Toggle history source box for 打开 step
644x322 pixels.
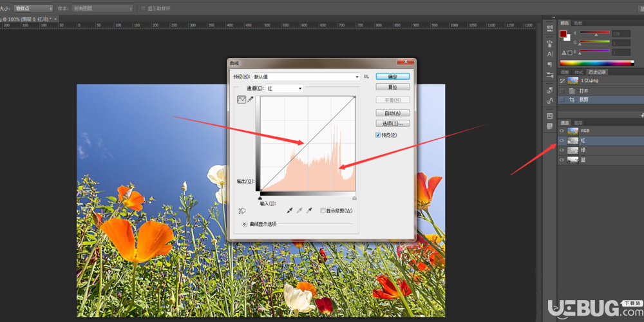coord(562,91)
